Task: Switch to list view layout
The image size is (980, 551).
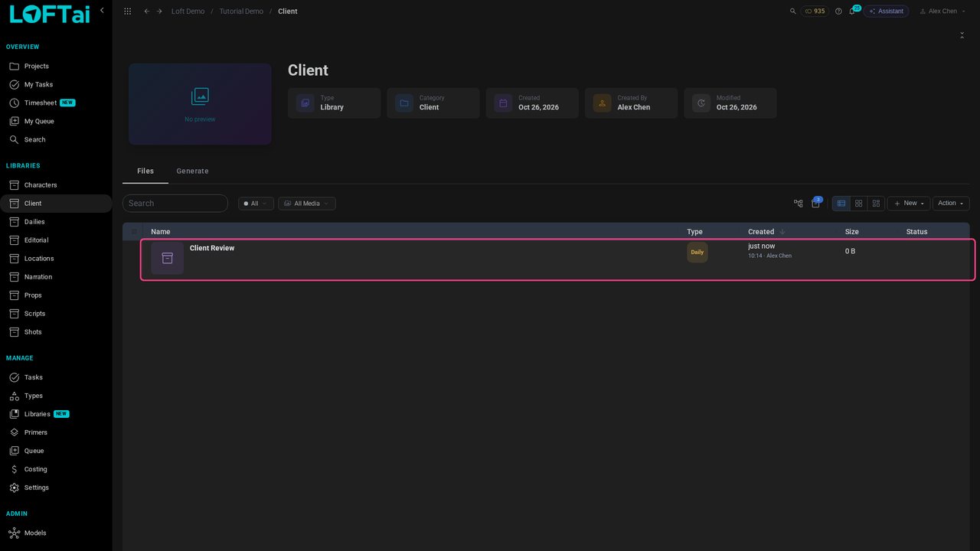Action: (841, 204)
